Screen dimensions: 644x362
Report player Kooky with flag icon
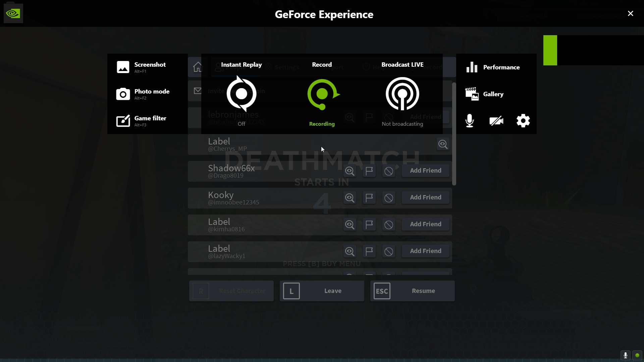point(369,198)
